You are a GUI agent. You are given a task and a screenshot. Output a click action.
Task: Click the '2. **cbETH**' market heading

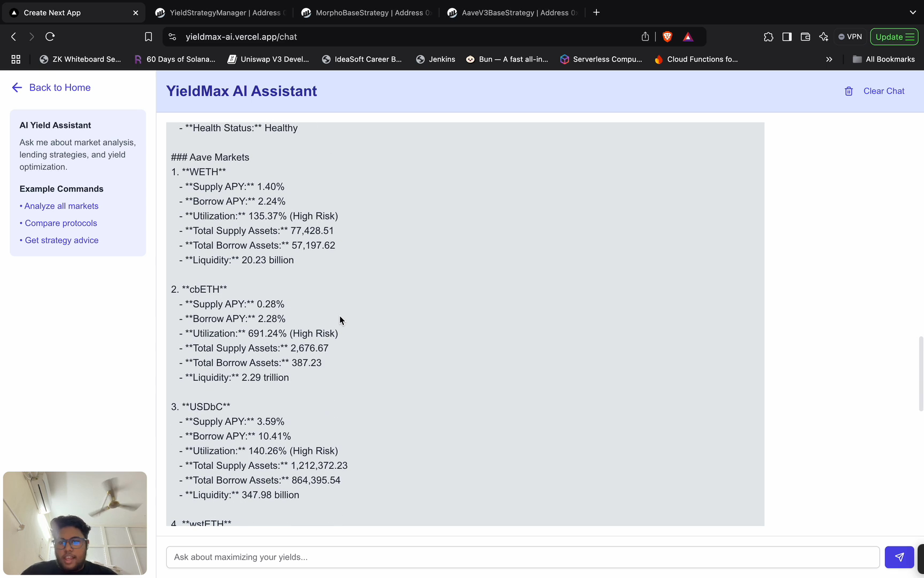point(199,290)
